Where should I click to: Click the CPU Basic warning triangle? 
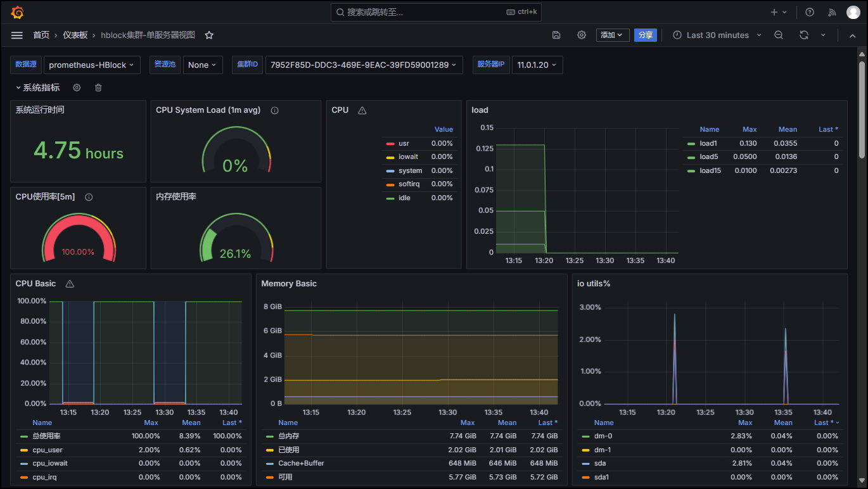pyautogui.click(x=70, y=284)
